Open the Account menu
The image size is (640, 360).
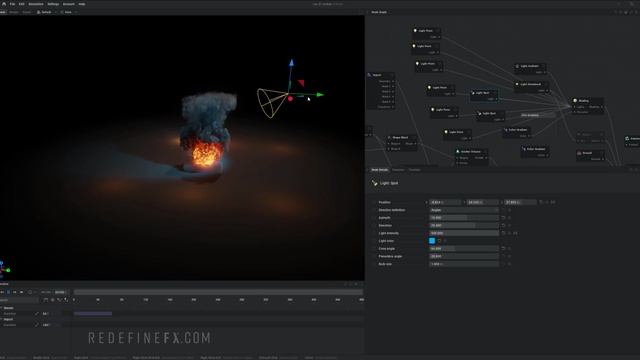pos(69,4)
